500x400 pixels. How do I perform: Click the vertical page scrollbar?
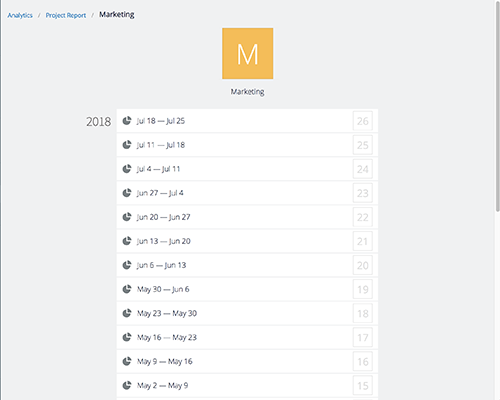[x=497, y=107]
